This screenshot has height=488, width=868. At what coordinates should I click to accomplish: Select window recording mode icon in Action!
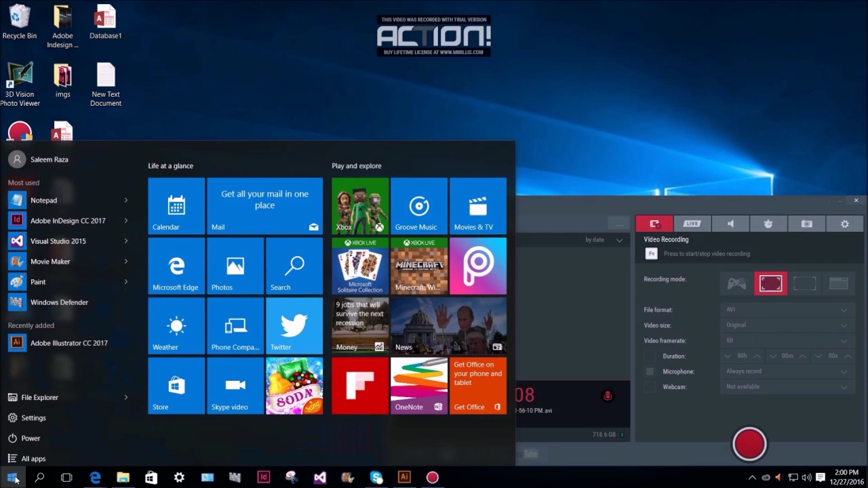click(838, 283)
